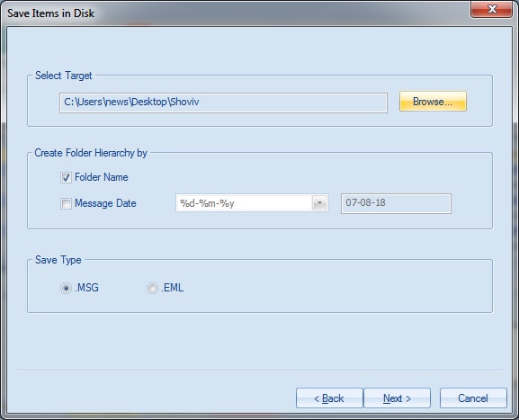519x420 pixels.
Task: Click the Save Type group heading
Action: click(x=58, y=260)
